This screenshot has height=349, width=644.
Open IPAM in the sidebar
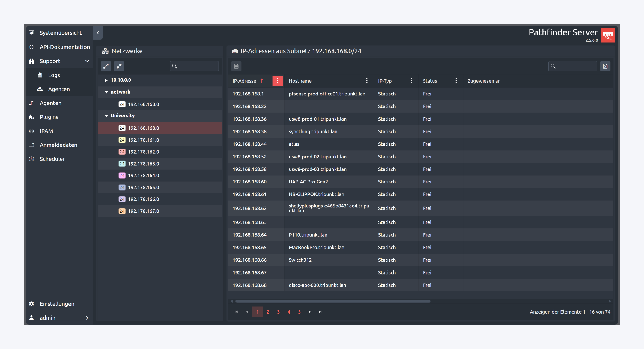point(46,131)
